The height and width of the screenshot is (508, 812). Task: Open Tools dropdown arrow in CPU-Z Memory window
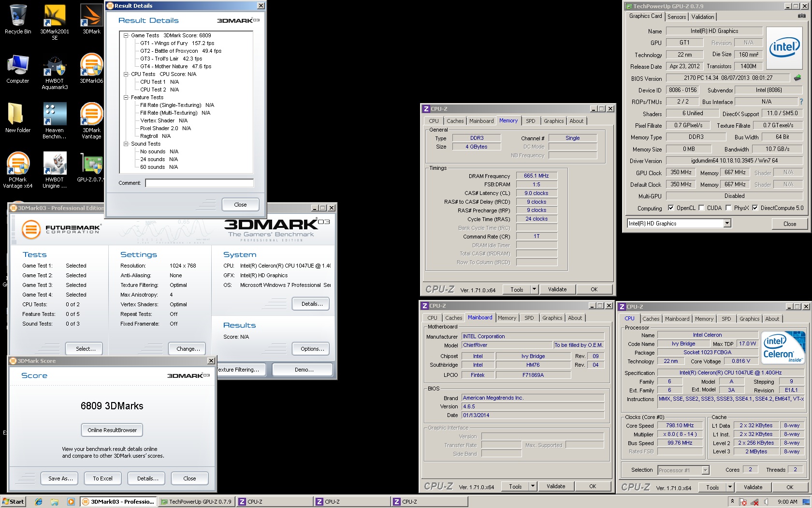[x=534, y=289]
